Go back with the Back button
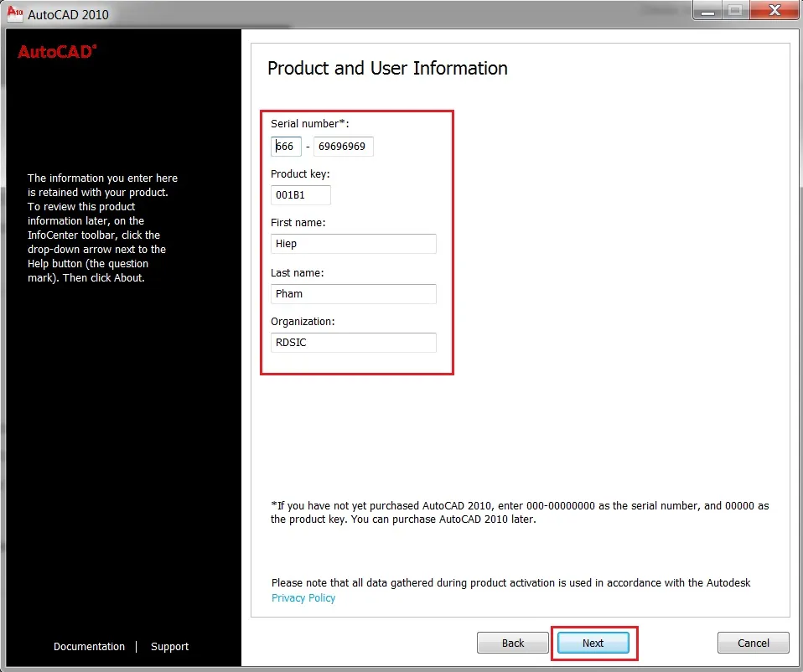Screen dimensions: 803x672 coord(513,643)
